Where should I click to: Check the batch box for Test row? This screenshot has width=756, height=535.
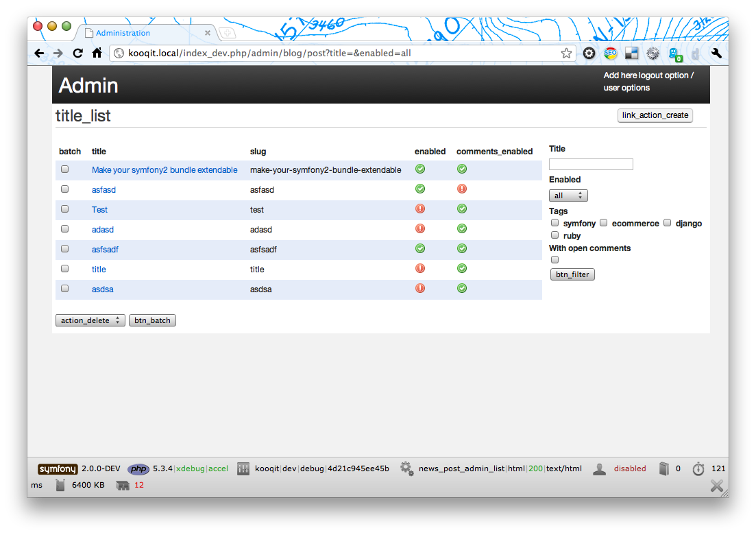[65, 209]
